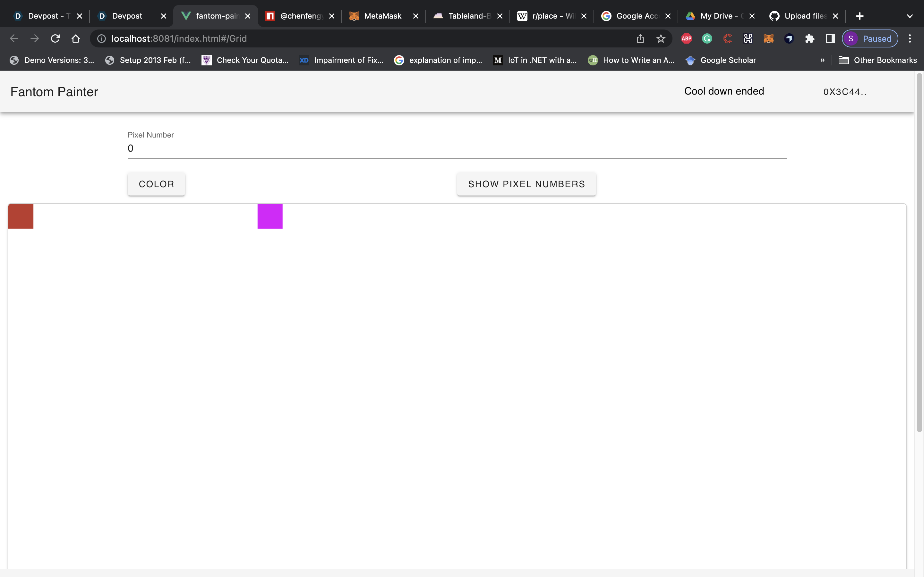Click the AdBlock Plus extension icon
The image size is (924, 577).
[x=686, y=38]
